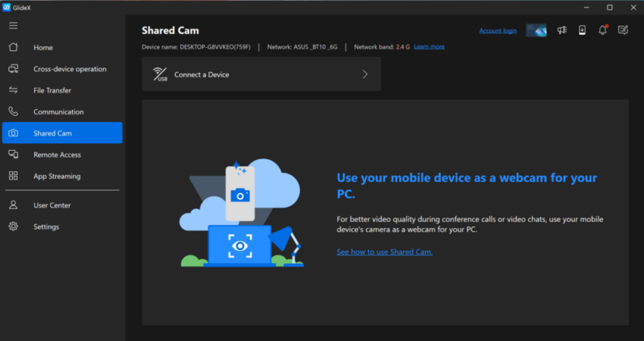This screenshot has height=341, width=644.
Task: Open the Connect a Device card
Action: [x=261, y=75]
